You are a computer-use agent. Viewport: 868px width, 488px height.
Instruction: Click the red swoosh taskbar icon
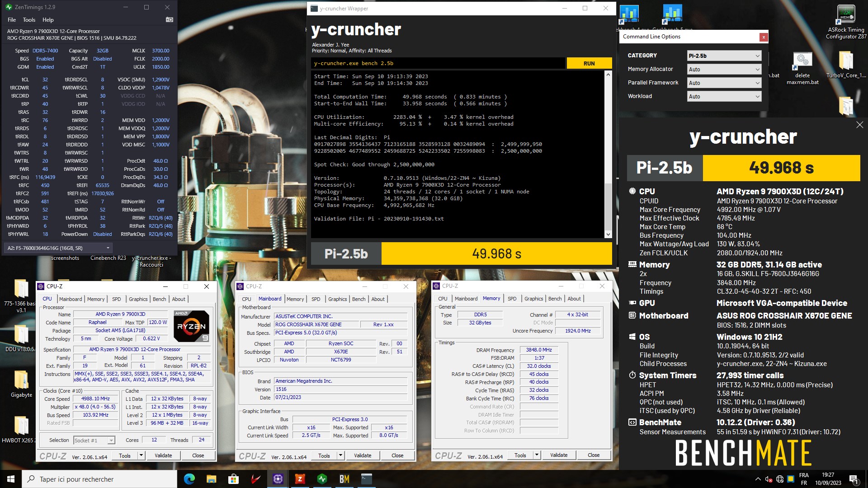coord(256,479)
